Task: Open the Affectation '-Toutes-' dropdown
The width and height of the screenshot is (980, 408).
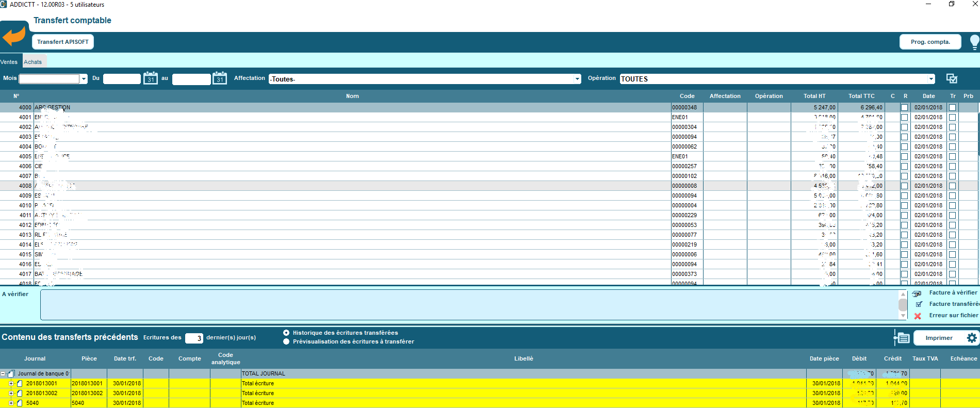Action: [577, 79]
